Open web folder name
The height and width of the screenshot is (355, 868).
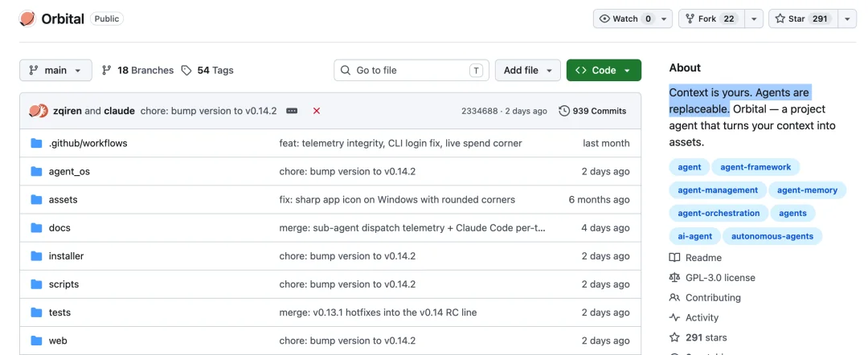pyautogui.click(x=58, y=341)
